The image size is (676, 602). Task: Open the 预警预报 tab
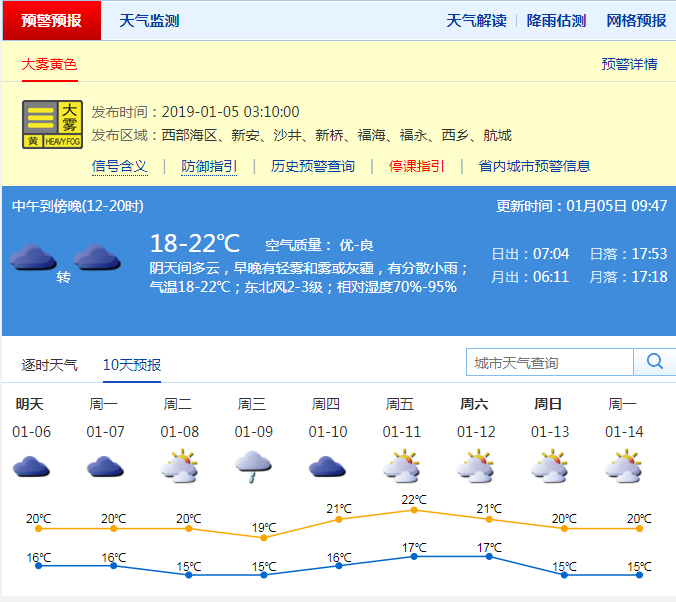[x=51, y=21]
